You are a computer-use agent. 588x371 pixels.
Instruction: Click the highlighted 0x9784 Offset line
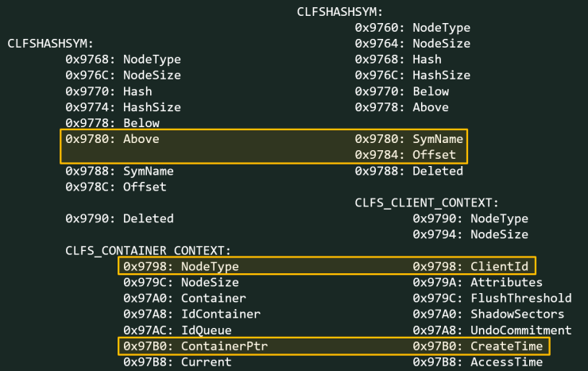pyautogui.click(x=405, y=155)
